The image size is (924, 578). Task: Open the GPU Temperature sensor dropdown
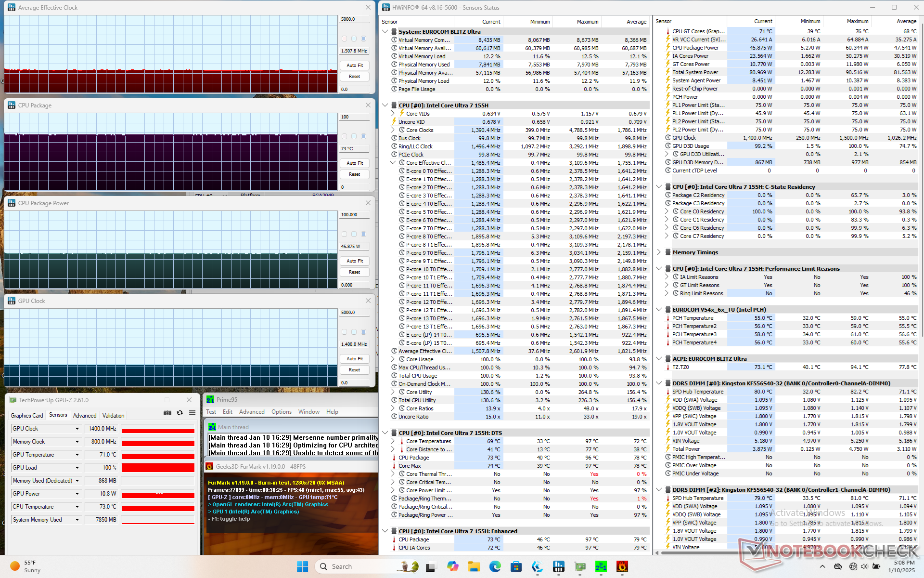pos(77,455)
